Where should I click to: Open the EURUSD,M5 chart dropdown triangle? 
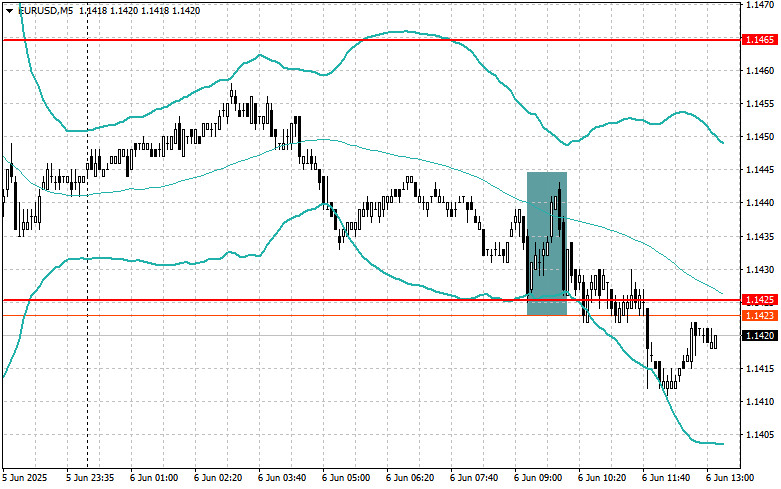point(9,10)
